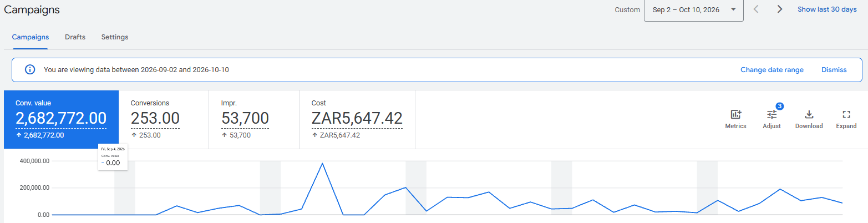
Task: Switch to the Campaigns tab
Action: [x=31, y=37]
